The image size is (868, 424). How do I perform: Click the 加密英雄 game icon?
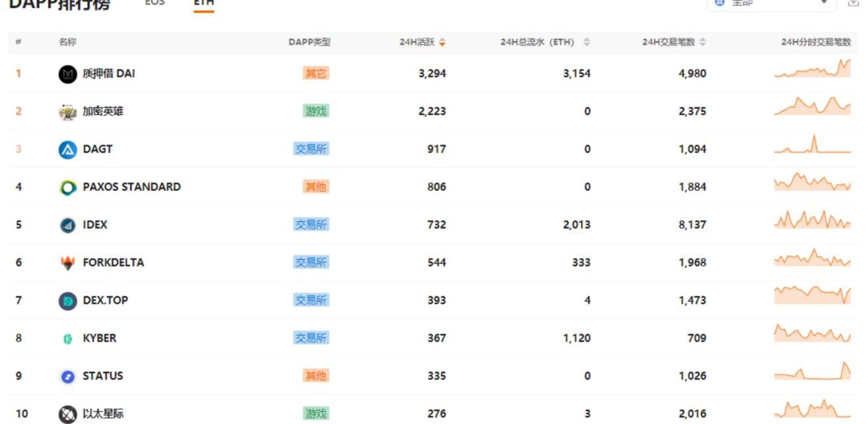click(68, 112)
